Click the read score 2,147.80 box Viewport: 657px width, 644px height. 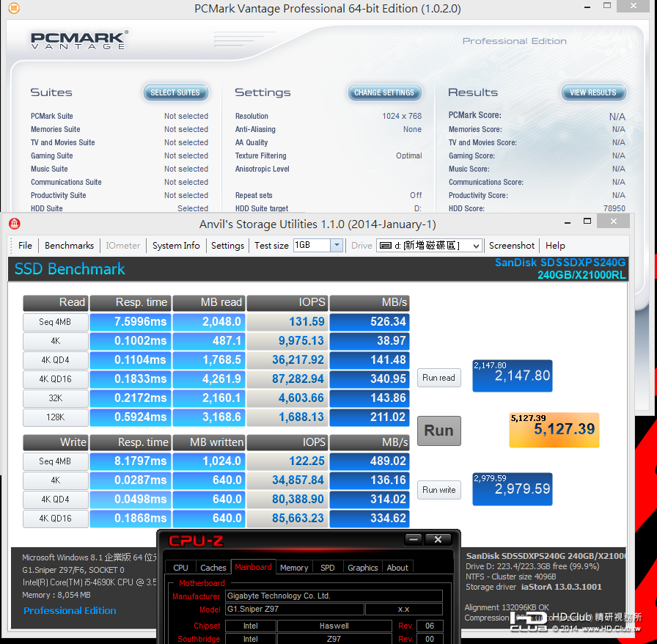(x=512, y=376)
